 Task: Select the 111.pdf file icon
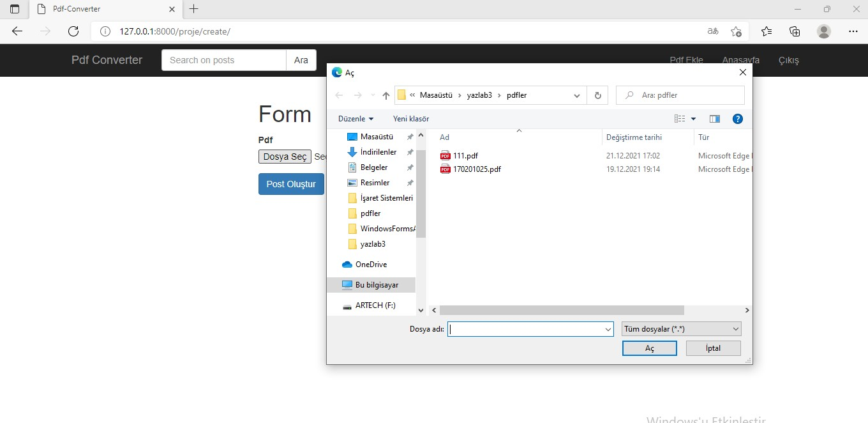(x=445, y=155)
